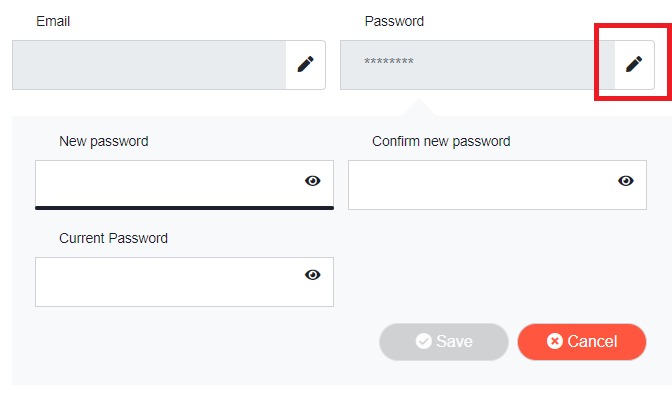
Task: Toggle visibility of the Confirm new password field
Action: [x=626, y=181]
